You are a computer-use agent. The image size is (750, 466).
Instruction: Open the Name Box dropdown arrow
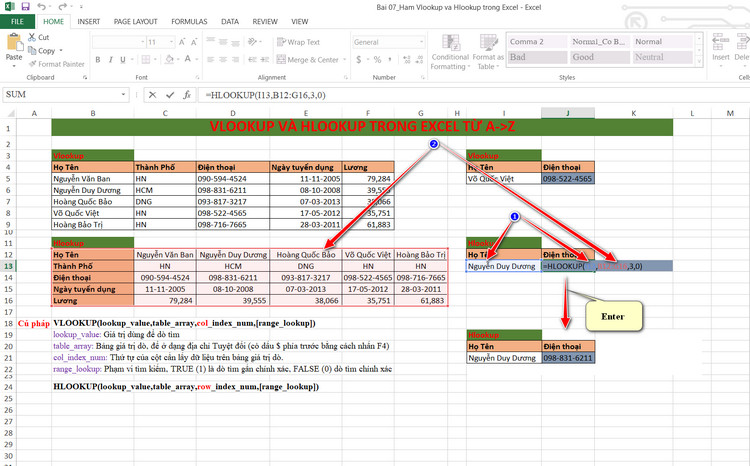(x=123, y=95)
